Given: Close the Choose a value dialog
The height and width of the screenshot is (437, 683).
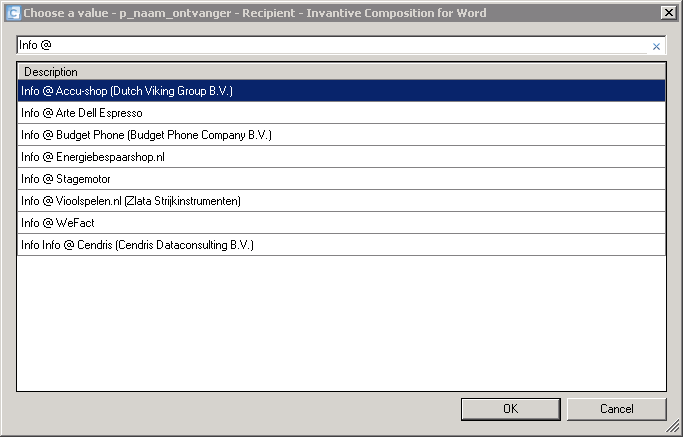Looking at the screenshot, I should 669,13.
